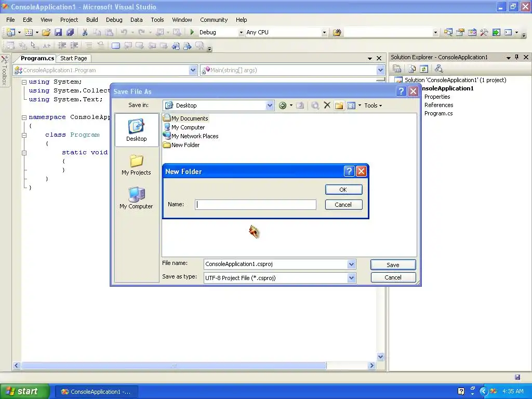
Task: Click Save in Save File As dialog
Action: [393, 265]
